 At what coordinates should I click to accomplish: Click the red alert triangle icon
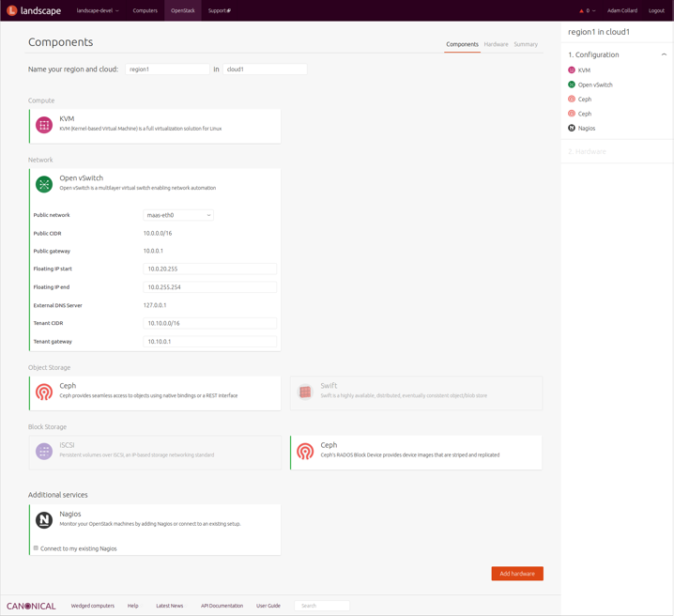(x=582, y=10)
